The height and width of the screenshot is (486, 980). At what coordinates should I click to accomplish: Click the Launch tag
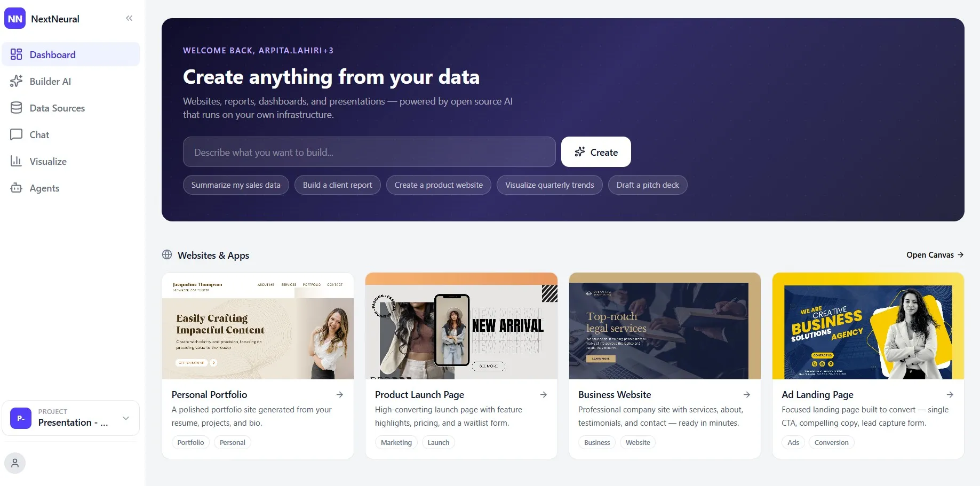tap(439, 442)
